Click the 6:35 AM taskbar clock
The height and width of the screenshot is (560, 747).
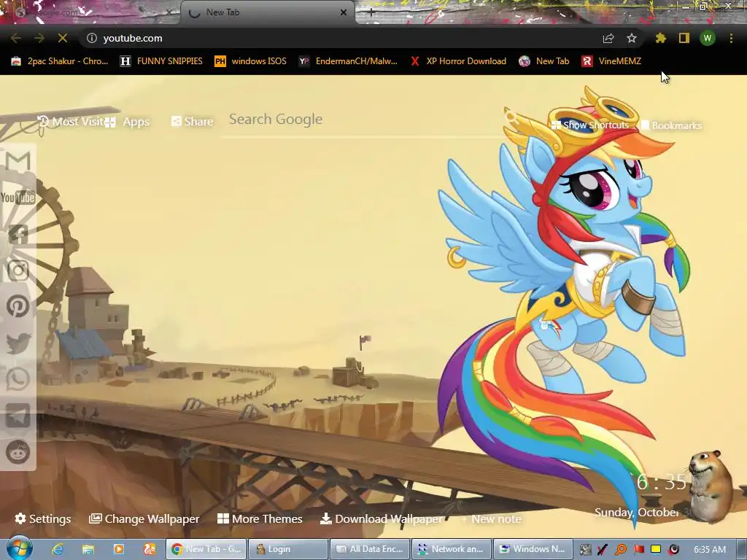point(710,550)
